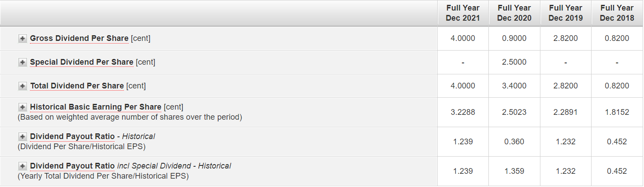The height and width of the screenshot is (187, 644).
Task: Click the 2.5000 special dividend value for 2020
Action: click(x=514, y=62)
